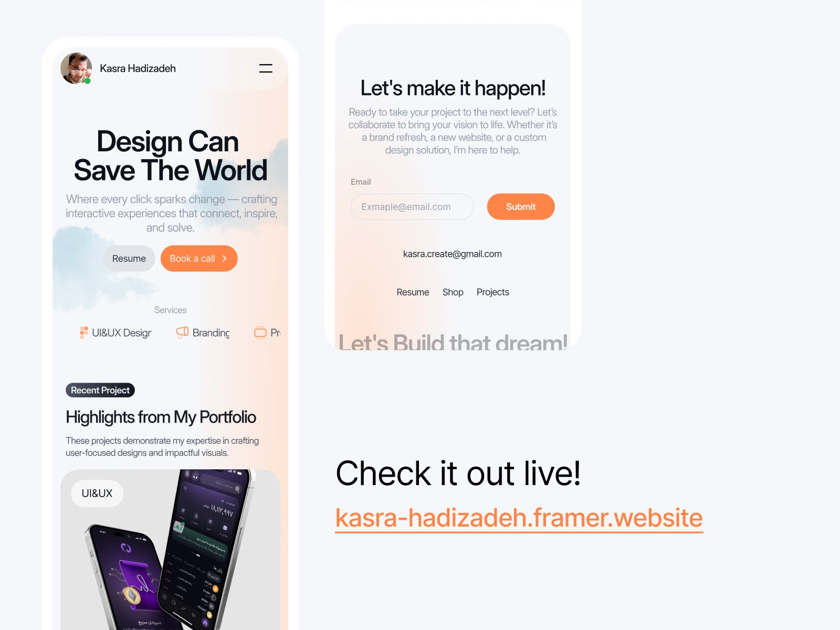Click the orange rectangle service icon
Image resolution: width=840 pixels, height=630 pixels.
click(x=260, y=332)
